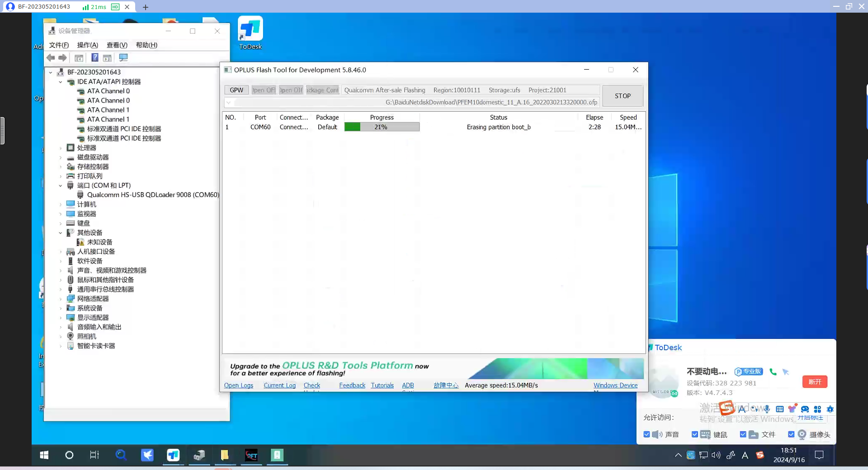
Task: Toggle the 键鼠 keyboard-mouse access checkbox
Action: click(x=695, y=434)
